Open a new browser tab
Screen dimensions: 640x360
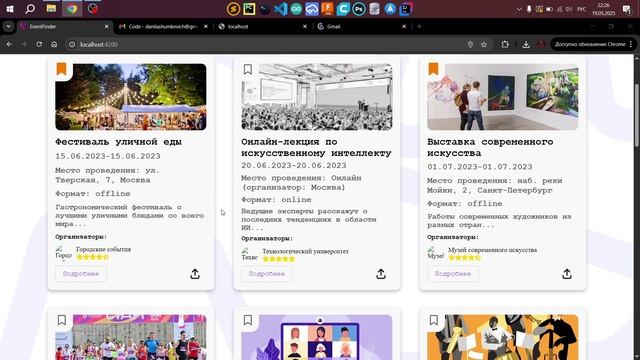419,27
